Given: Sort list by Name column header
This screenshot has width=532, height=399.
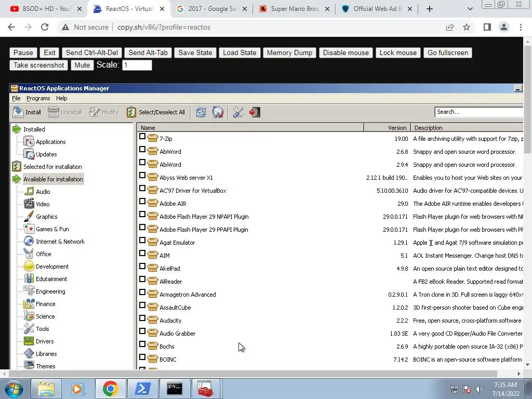Looking at the screenshot, I should coord(250,128).
